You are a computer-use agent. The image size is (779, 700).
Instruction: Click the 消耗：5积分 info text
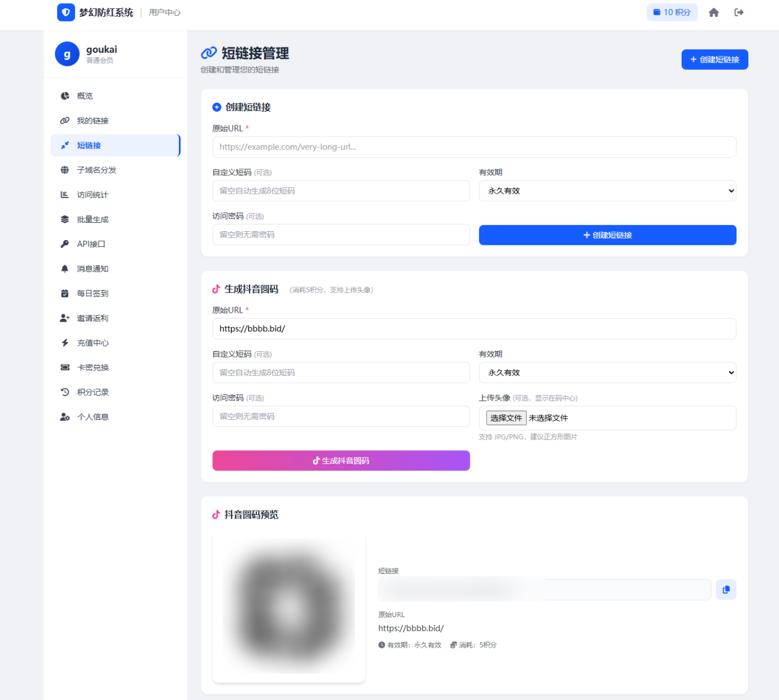pyautogui.click(x=474, y=645)
